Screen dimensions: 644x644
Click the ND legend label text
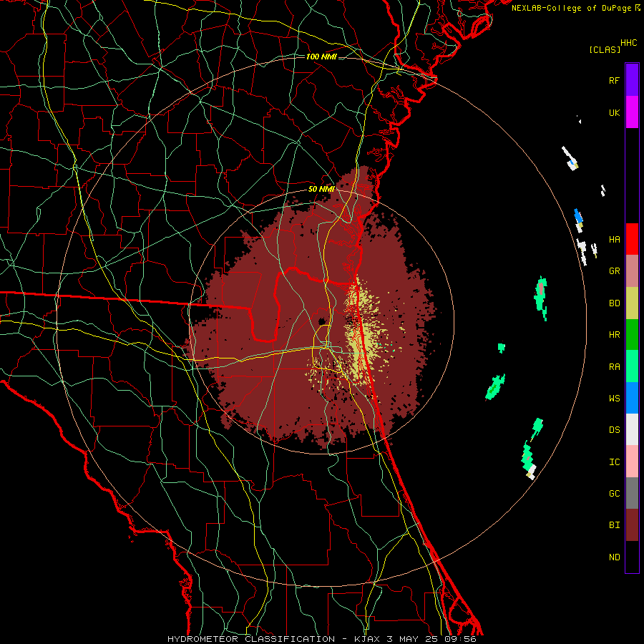click(614, 557)
